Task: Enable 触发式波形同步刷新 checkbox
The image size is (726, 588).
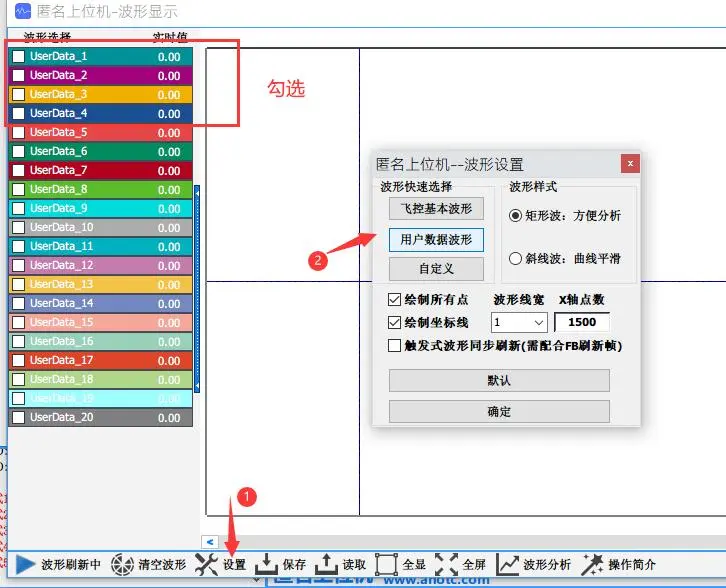Action: 394,346
